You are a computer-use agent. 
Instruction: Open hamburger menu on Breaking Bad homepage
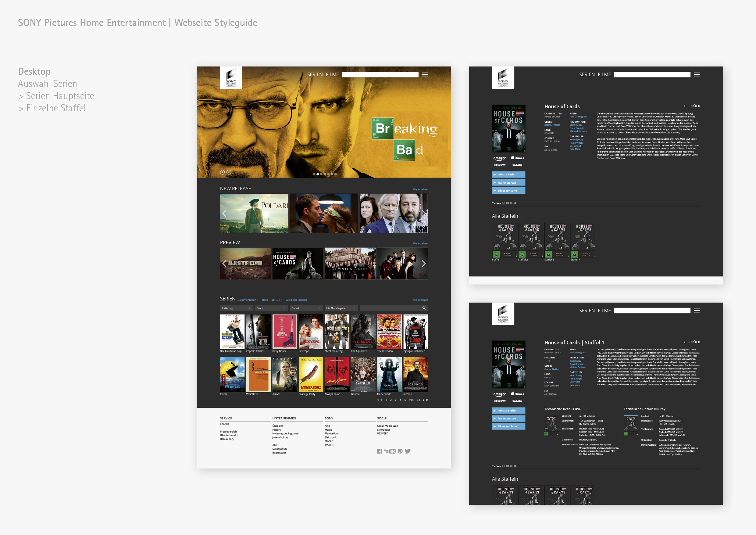pos(425,74)
